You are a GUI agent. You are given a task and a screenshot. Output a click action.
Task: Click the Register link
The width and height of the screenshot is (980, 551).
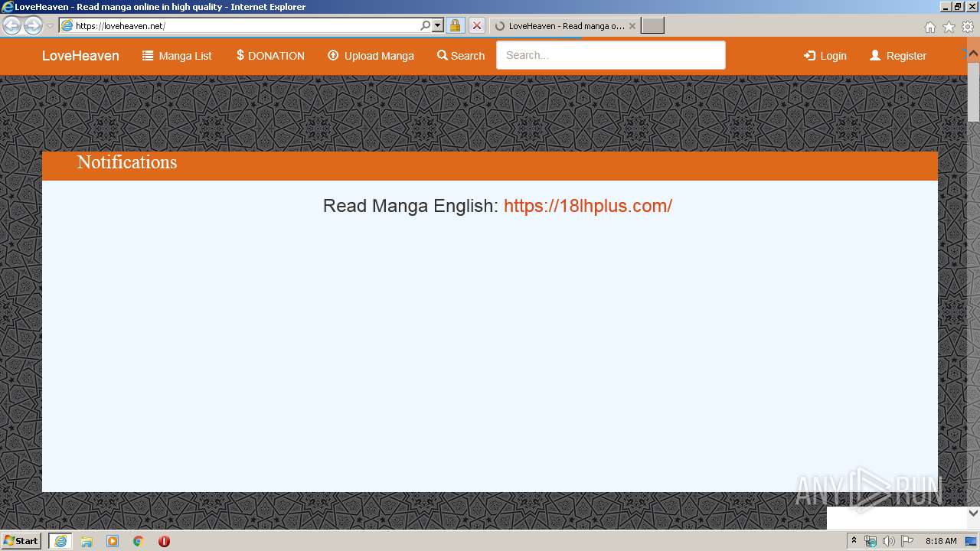click(898, 56)
